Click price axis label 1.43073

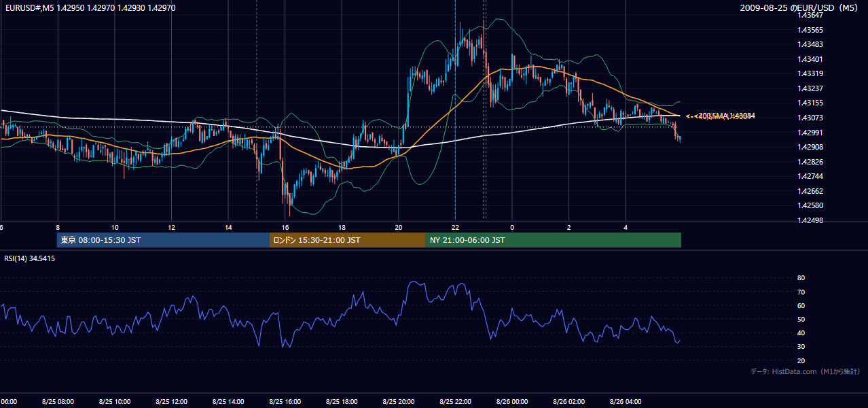[810, 118]
